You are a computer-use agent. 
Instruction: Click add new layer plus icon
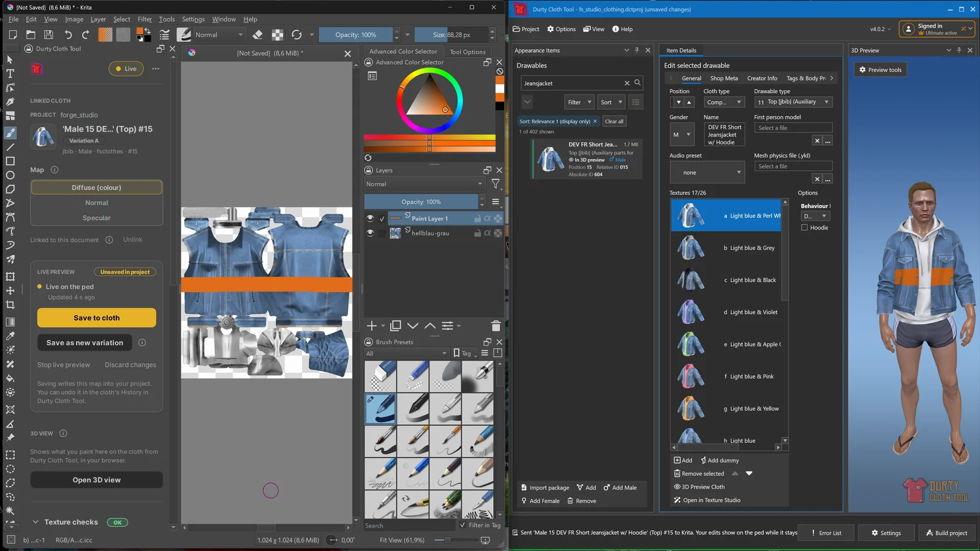click(372, 326)
